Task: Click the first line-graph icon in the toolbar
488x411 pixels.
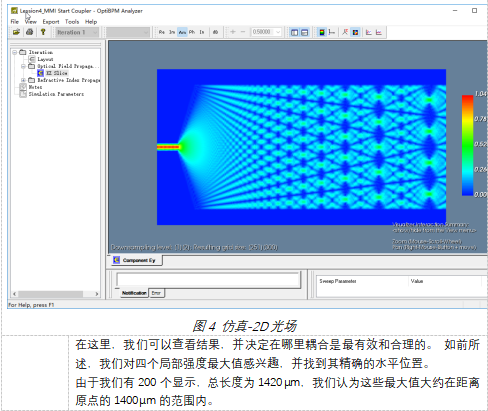Action: [x=369, y=32]
